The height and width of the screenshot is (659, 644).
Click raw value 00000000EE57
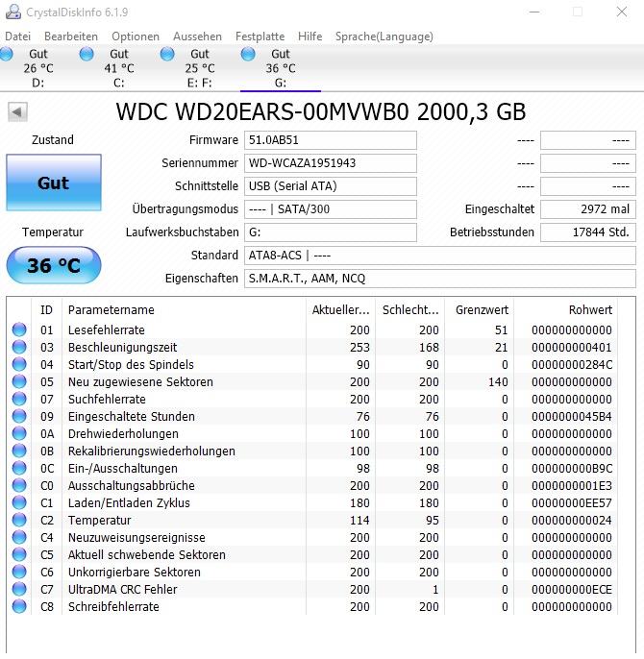pyautogui.click(x=572, y=503)
